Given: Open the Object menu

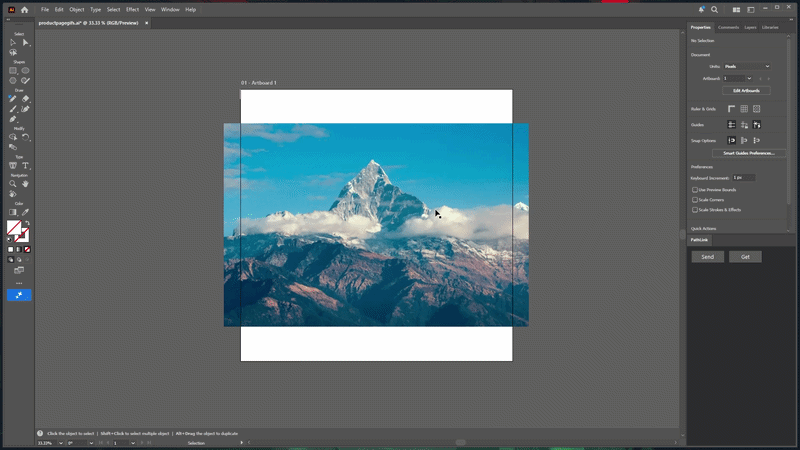Looking at the screenshot, I should pos(77,10).
